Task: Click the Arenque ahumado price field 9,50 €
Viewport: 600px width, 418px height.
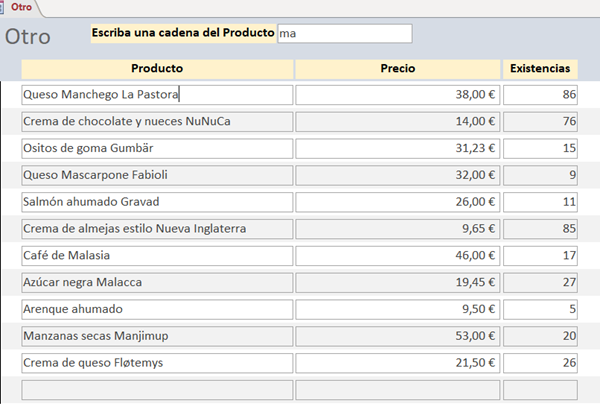Action: coord(397,309)
